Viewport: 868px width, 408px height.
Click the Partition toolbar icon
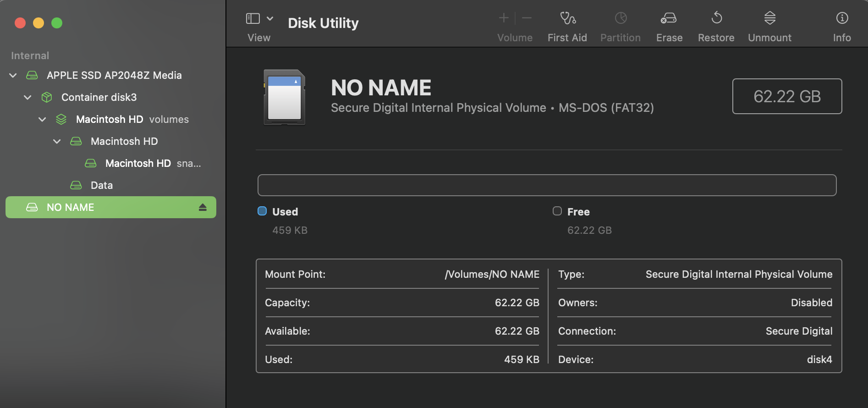coord(621,19)
